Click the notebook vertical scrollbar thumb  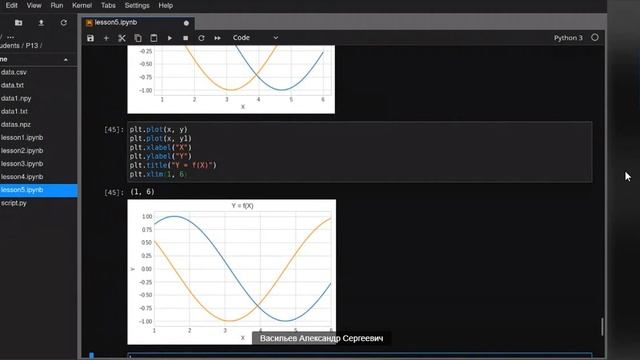coord(602,327)
